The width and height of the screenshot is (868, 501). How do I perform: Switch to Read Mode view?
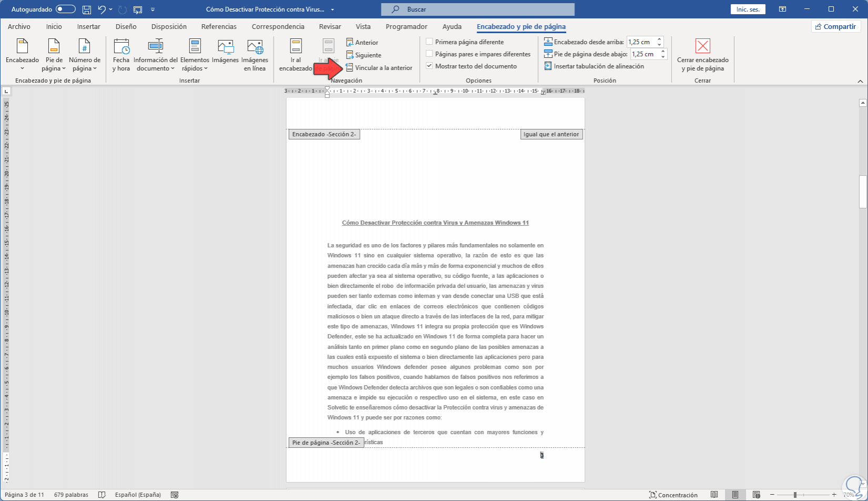(x=714, y=495)
